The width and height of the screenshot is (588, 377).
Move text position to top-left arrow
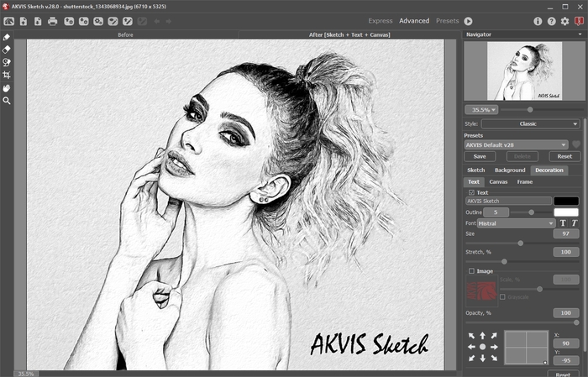pyautogui.click(x=471, y=336)
